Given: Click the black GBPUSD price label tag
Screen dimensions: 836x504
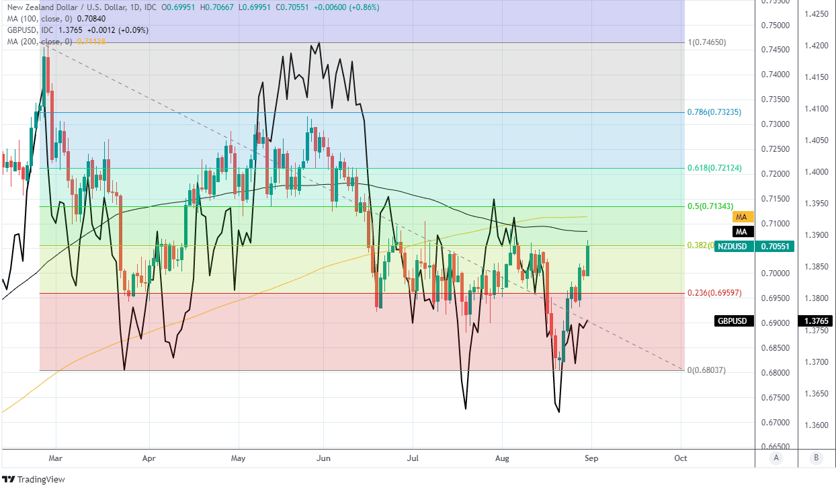Looking at the screenshot, I should [x=732, y=321].
